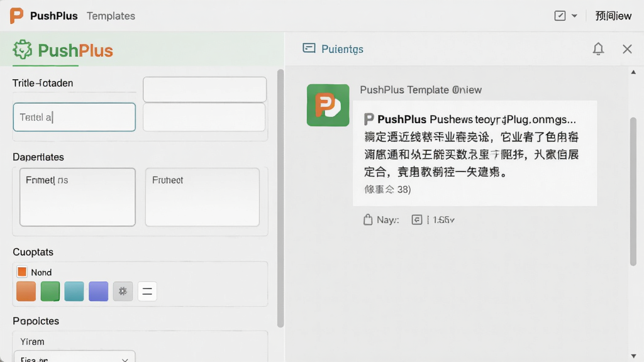
Task: Click the Fruheot text area
Action: tap(202, 197)
